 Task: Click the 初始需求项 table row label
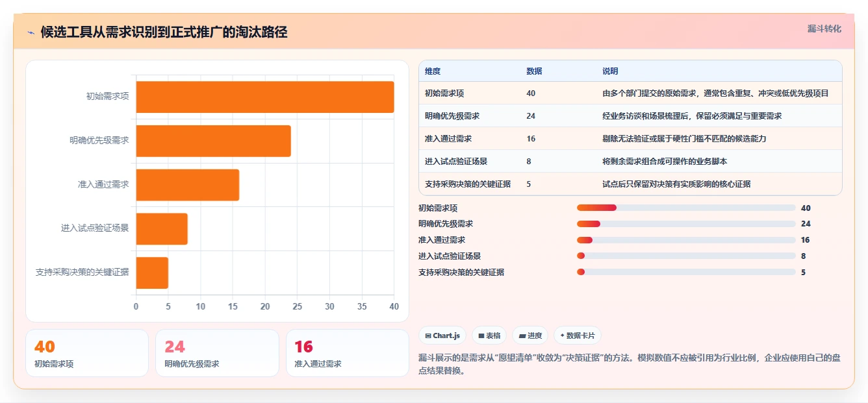click(x=444, y=93)
